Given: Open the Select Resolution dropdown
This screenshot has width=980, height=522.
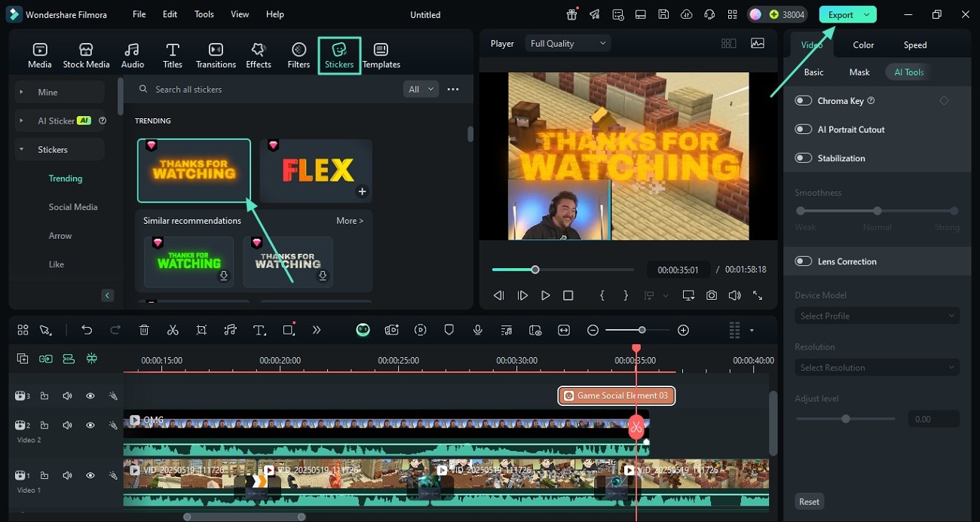Looking at the screenshot, I should click(877, 368).
